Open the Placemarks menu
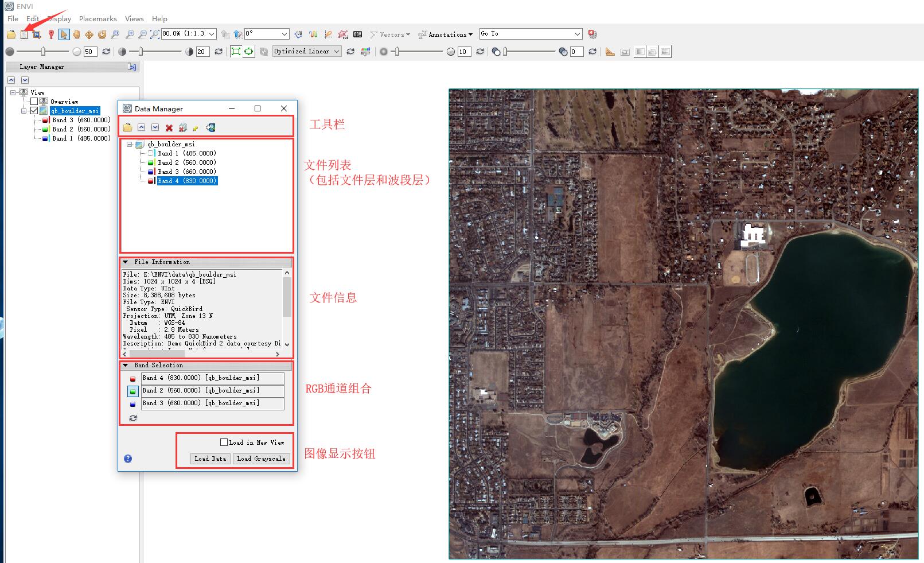Image resolution: width=924 pixels, height=563 pixels. coord(98,18)
